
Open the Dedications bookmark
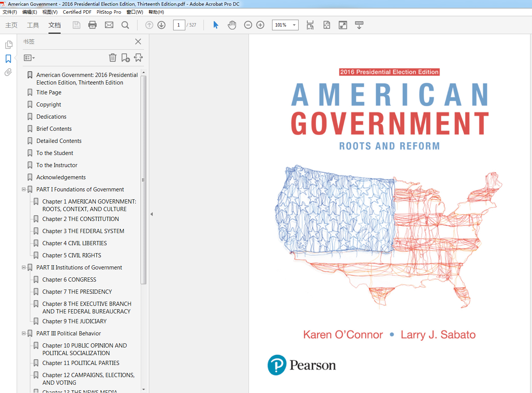pyautogui.click(x=51, y=117)
